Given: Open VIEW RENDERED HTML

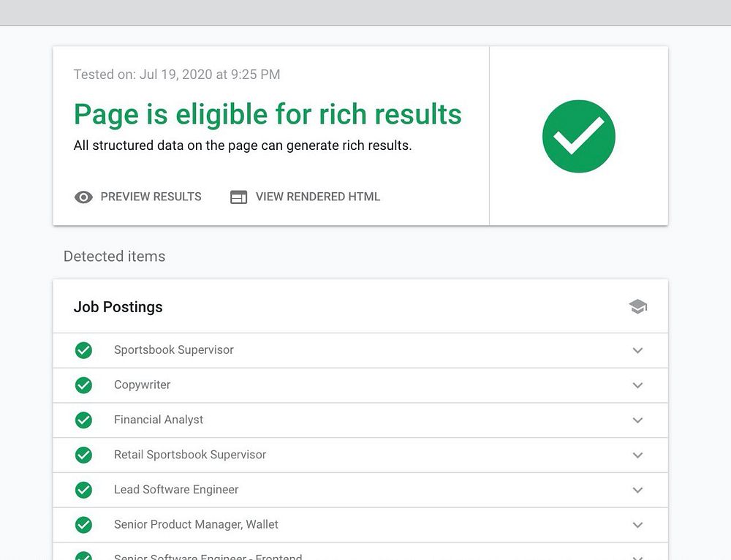Looking at the screenshot, I should tap(317, 197).
